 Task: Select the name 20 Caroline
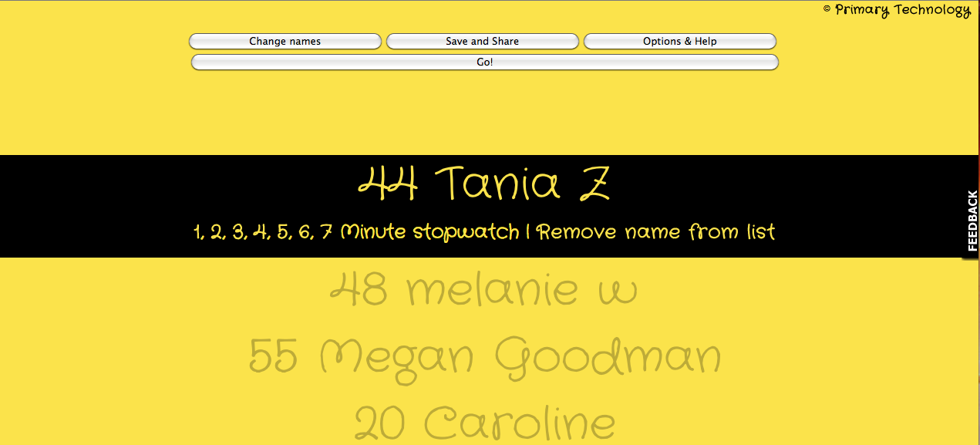[484, 423]
